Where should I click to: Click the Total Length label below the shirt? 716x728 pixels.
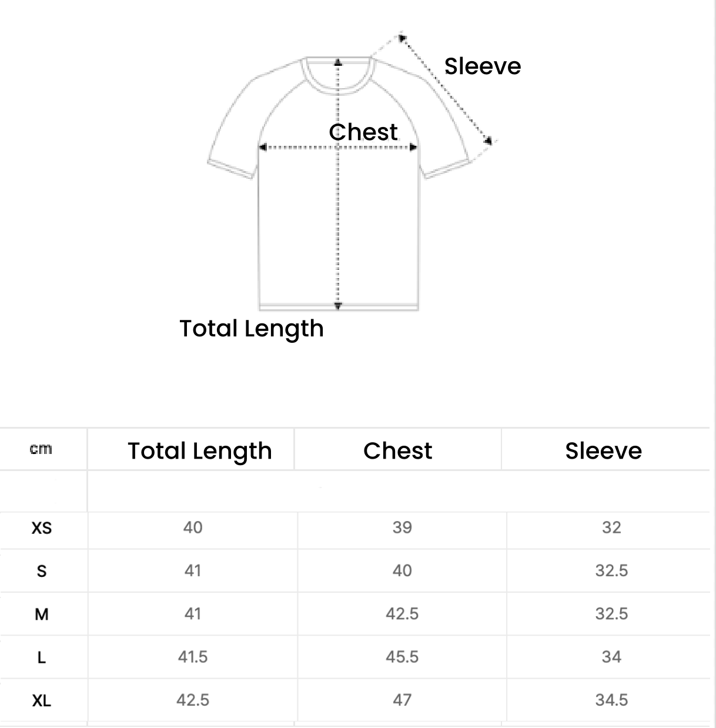point(252,329)
